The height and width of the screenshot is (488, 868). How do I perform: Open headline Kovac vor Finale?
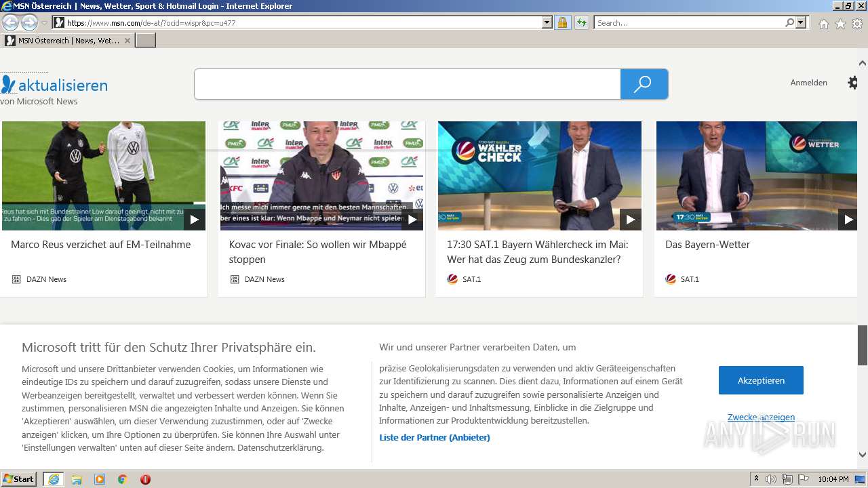pos(318,252)
